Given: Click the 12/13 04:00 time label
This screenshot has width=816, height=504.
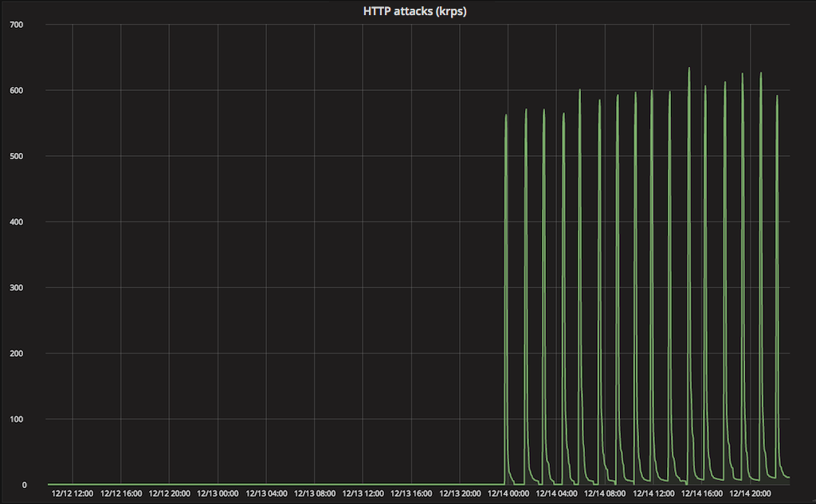Looking at the screenshot, I should point(266,494).
